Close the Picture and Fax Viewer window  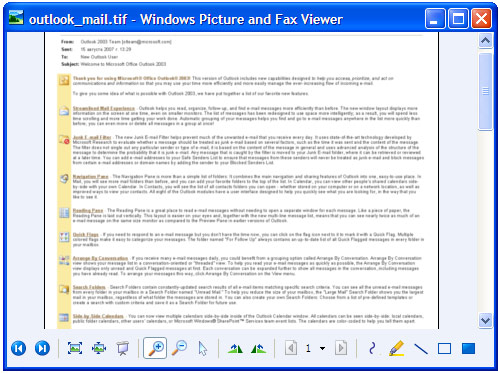coord(481,19)
